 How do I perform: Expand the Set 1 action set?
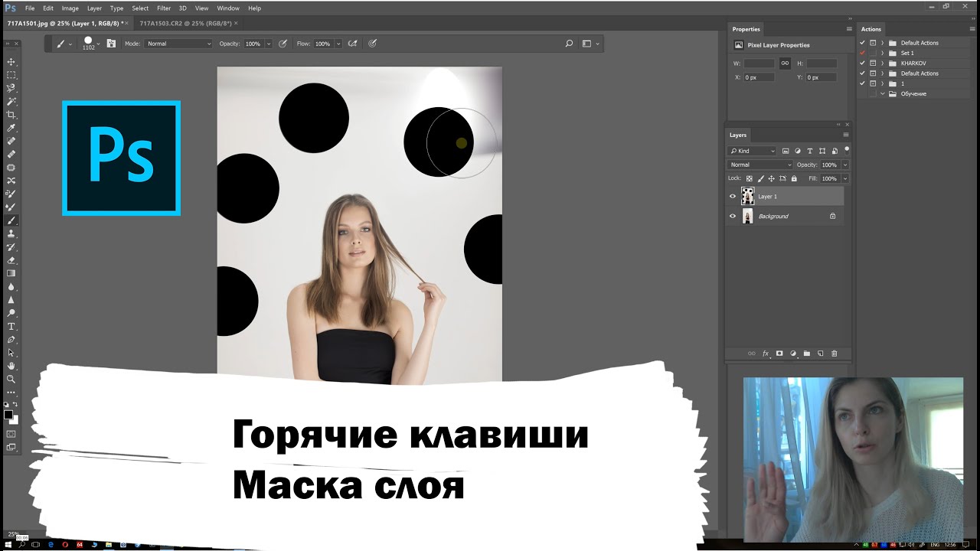click(883, 53)
